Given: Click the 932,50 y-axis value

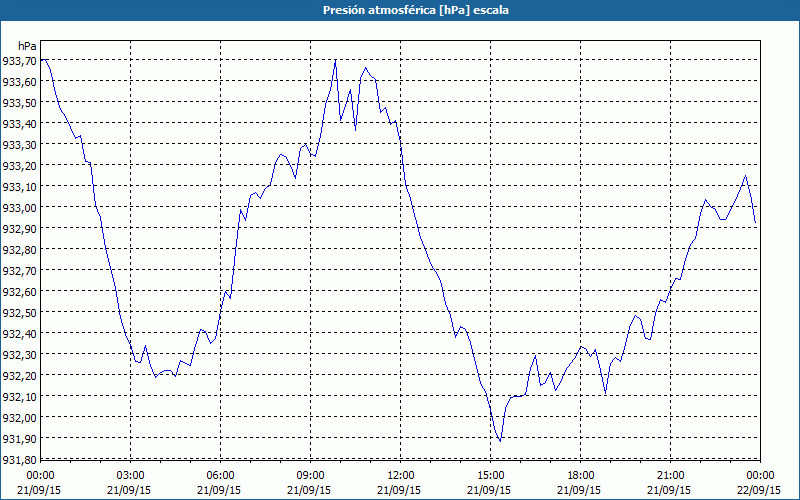Looking at the screenshot, I should click(x=19, y=312).
